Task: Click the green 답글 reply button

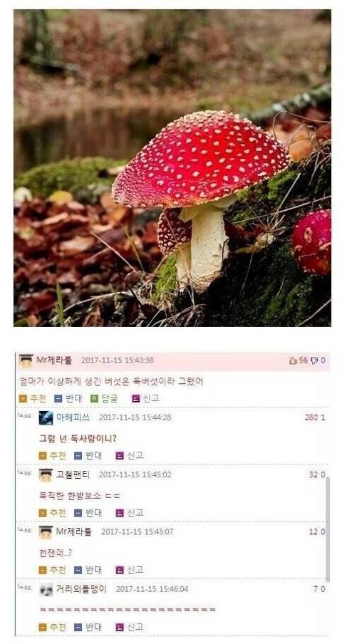Action: click(104, 398)
